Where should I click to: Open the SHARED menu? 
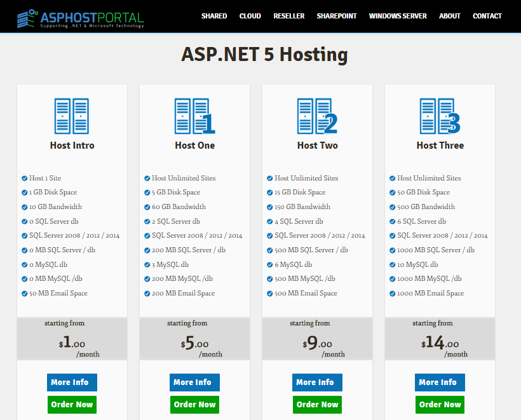[214, 16]
